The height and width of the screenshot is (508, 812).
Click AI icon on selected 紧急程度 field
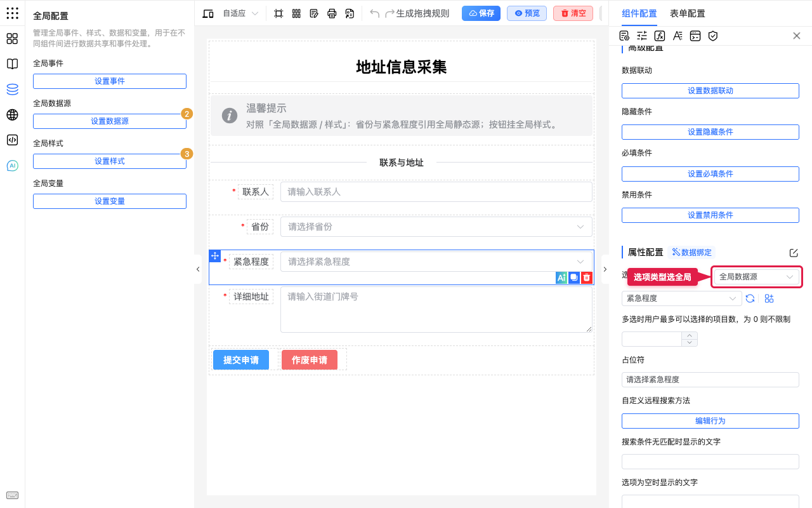click(561, 277)
